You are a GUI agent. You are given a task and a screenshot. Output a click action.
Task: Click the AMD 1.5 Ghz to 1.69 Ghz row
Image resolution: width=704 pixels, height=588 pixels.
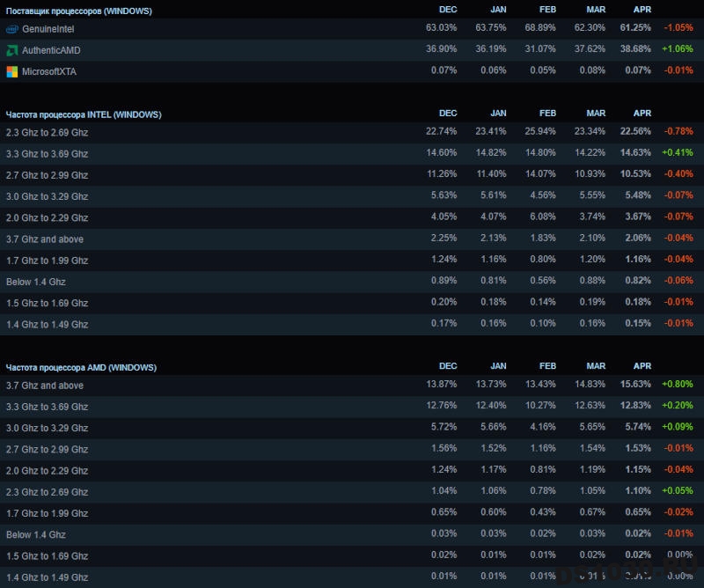coord(352,556)
